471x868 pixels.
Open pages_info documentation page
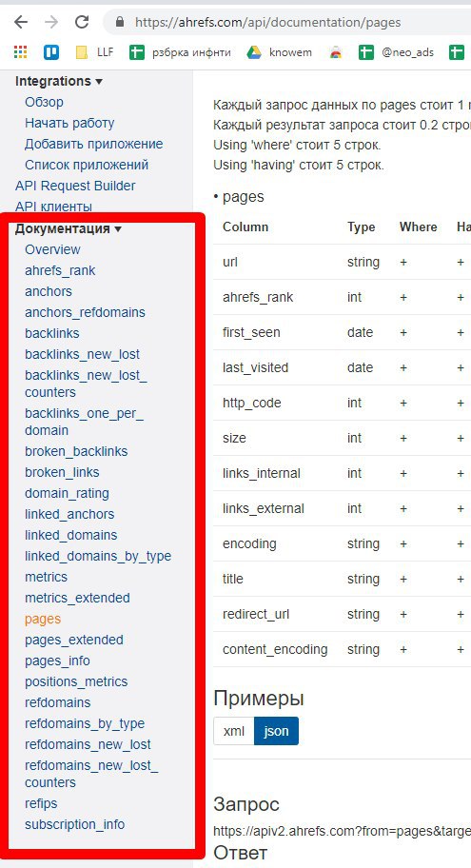(x=57, y=661)
